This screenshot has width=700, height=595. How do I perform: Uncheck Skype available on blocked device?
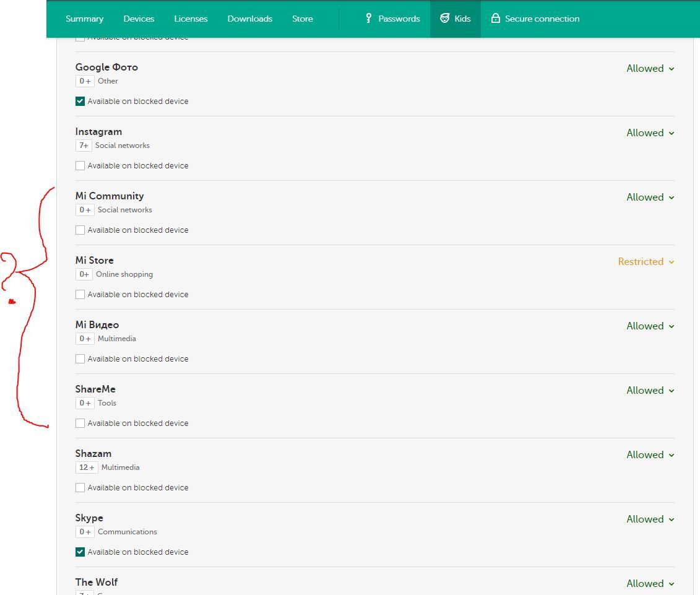point(80,552)
